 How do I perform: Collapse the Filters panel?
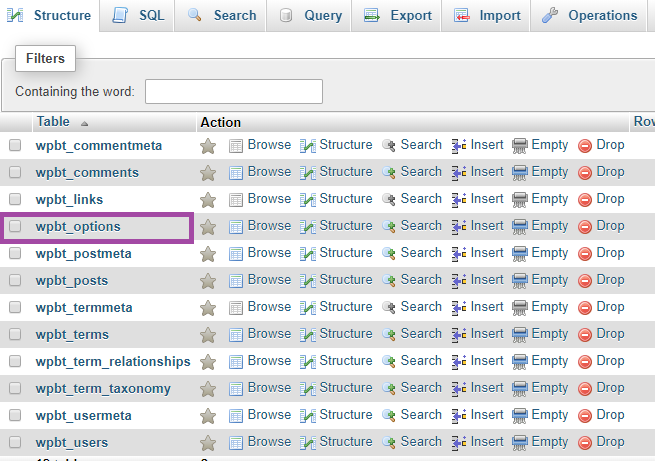coord(45,59)
